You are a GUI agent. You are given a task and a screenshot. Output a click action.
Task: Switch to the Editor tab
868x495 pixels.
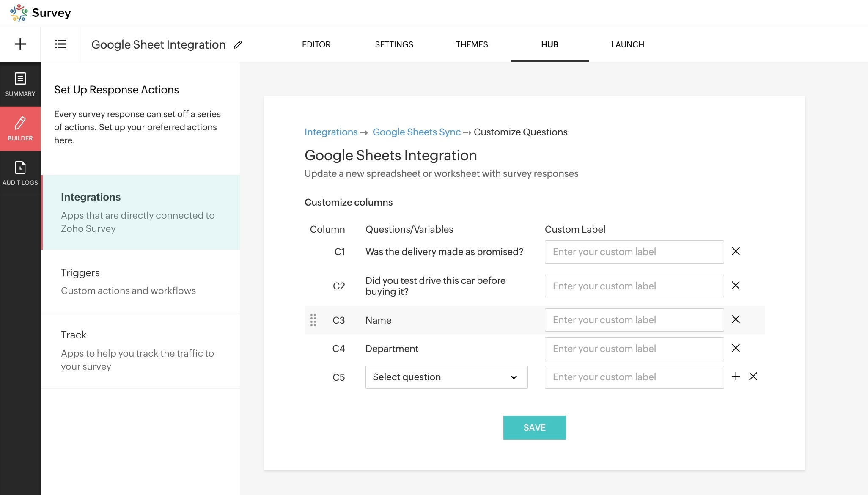pos(316,44)
